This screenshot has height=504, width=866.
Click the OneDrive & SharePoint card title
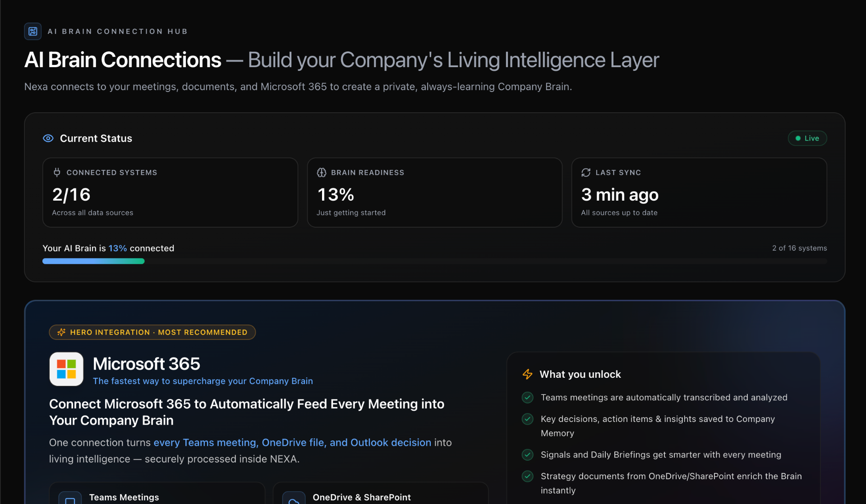pyautogui.click(x=362, y=497)
